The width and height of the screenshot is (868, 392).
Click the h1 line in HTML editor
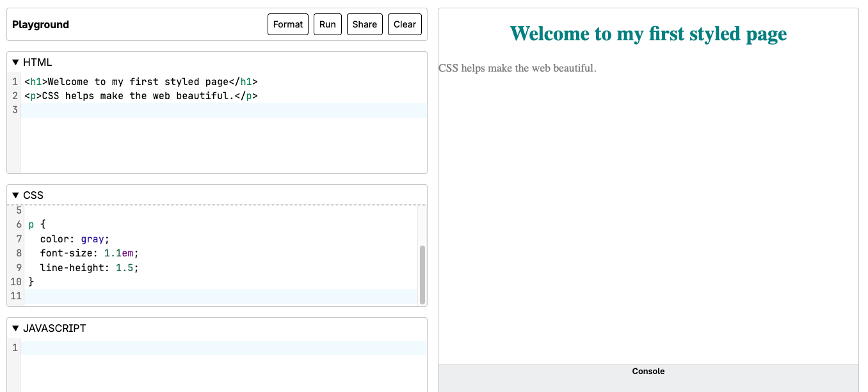point(141,82)
